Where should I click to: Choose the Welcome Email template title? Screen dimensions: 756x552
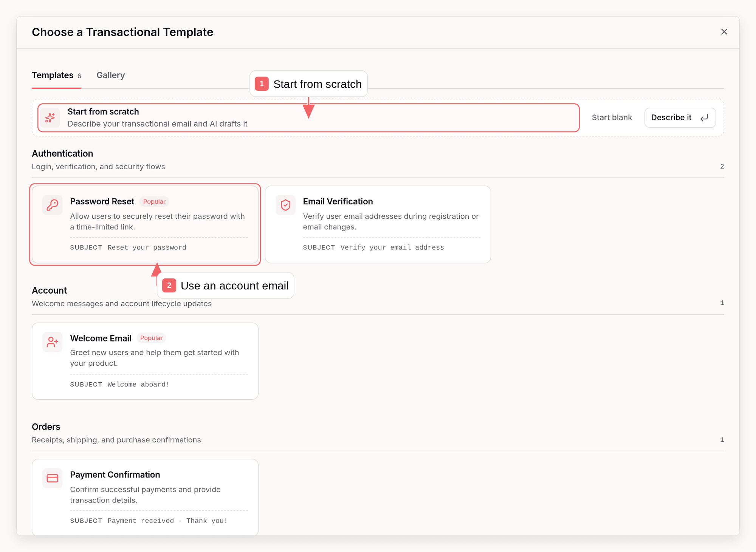click(101, 338)
